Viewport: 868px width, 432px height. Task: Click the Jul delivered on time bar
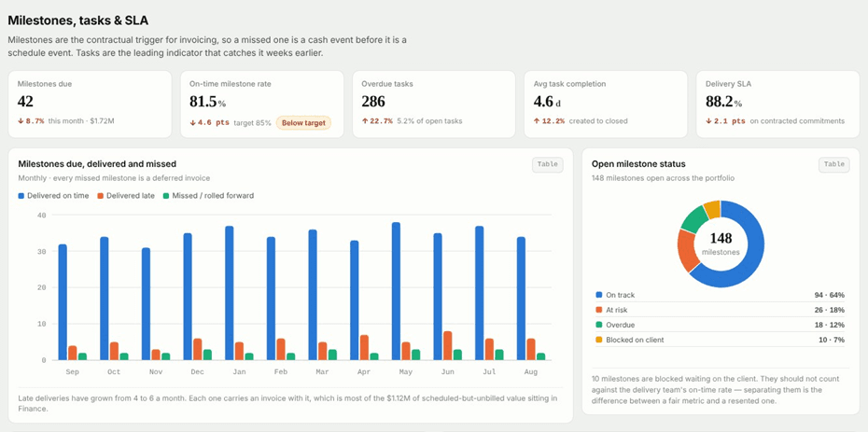(x=480, y=293)
